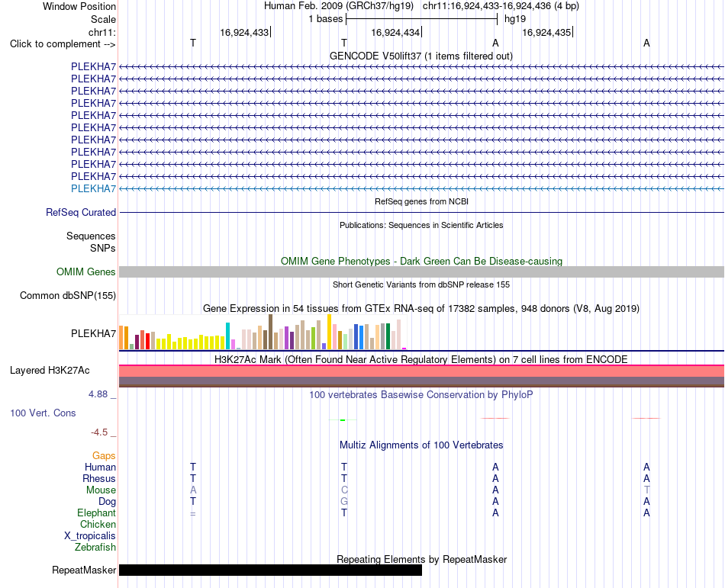Click the '1 bases' scale bar text

[x=326, y=19]
